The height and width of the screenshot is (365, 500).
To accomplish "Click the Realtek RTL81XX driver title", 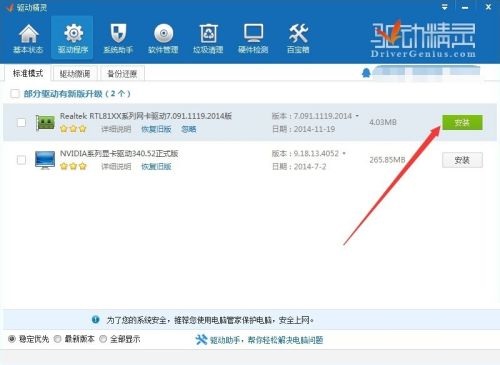I will 146,116.
